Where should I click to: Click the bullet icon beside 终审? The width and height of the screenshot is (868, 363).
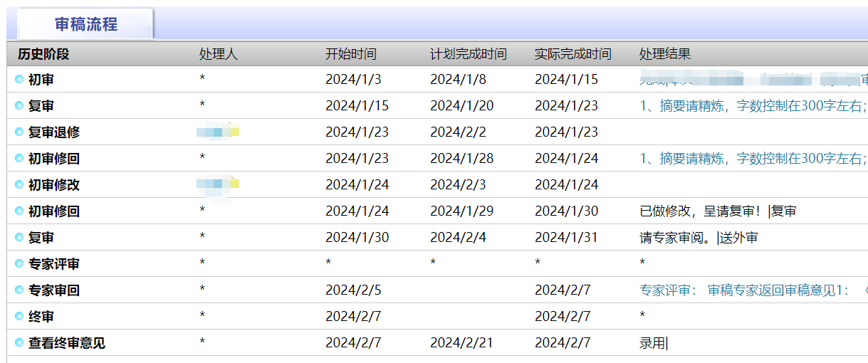click(x=19, y=317)
